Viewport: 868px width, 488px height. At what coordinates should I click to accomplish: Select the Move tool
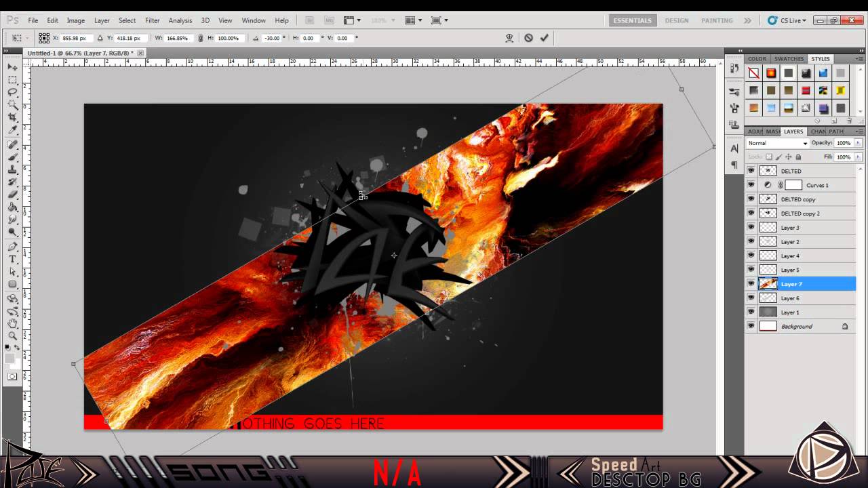coord(12,67)
